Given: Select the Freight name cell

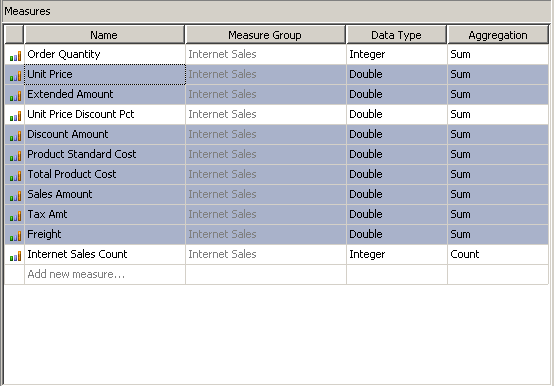Looking at the screenshot, I should point(105,234).
